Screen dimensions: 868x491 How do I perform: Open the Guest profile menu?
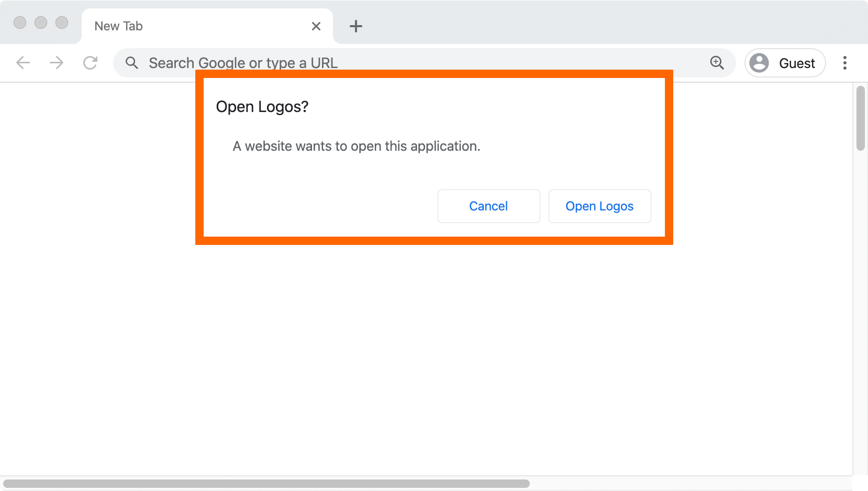point(785,63)
